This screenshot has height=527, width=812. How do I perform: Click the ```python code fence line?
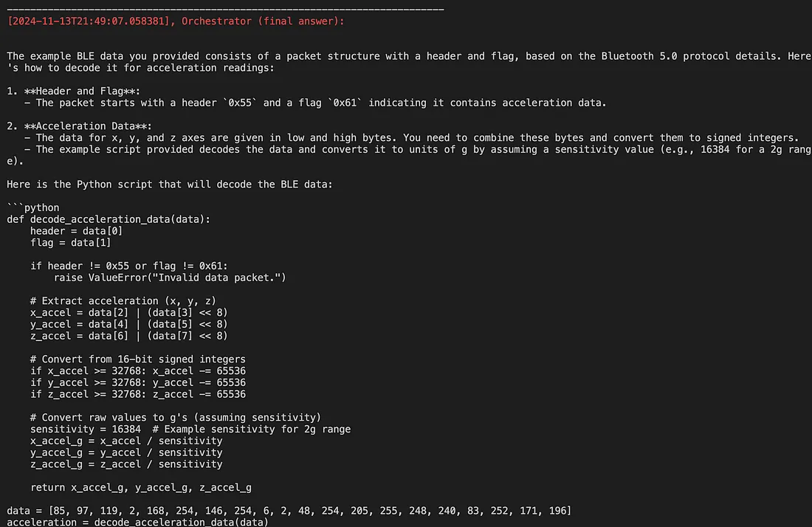33,207
